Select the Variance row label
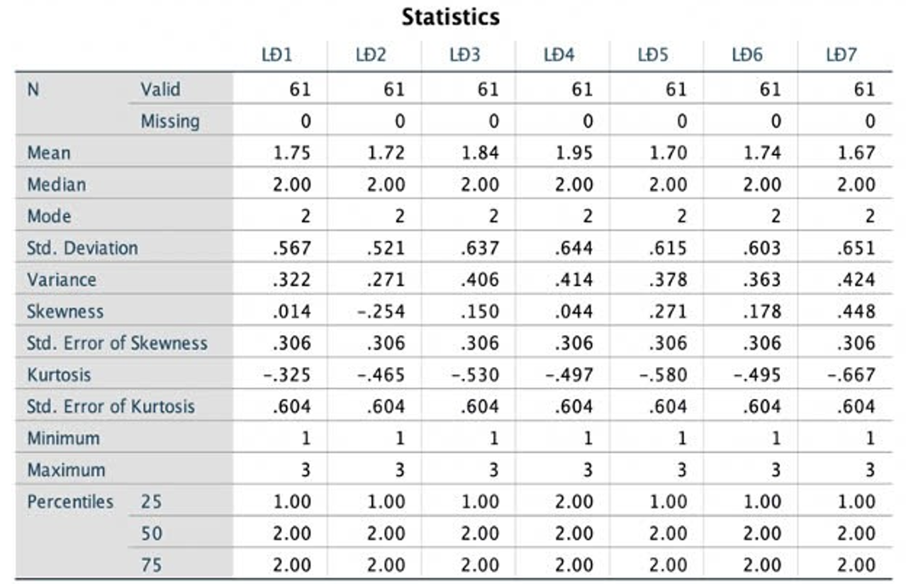Screen dimensions: 906x588 point(61,279)
